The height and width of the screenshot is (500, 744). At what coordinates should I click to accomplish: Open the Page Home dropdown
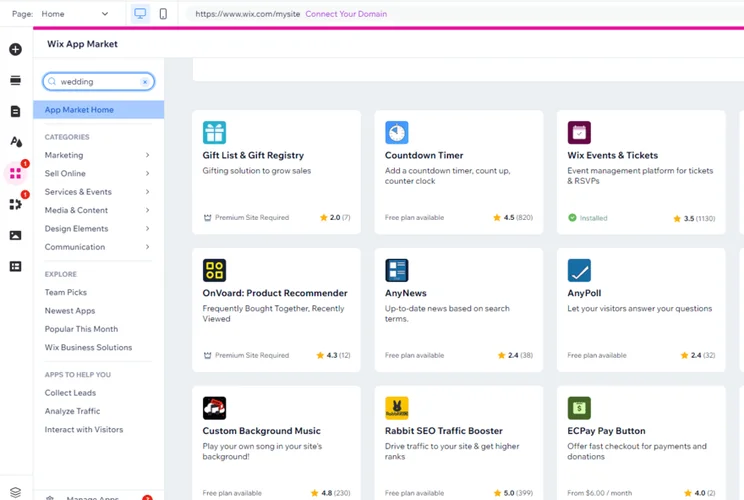75,14
